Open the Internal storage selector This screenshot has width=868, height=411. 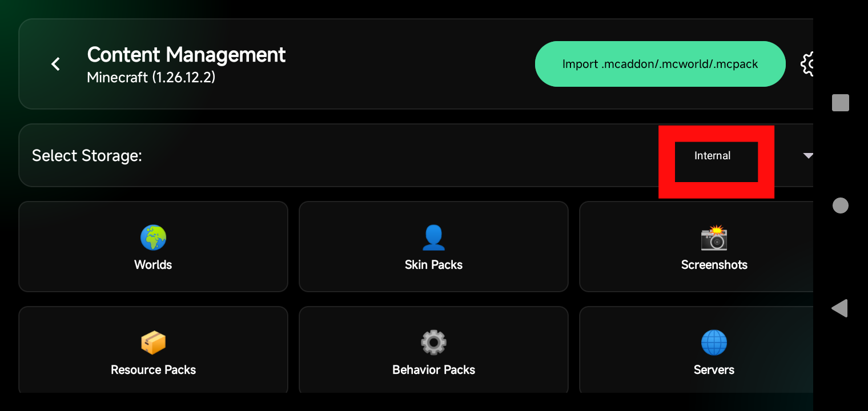712,156
